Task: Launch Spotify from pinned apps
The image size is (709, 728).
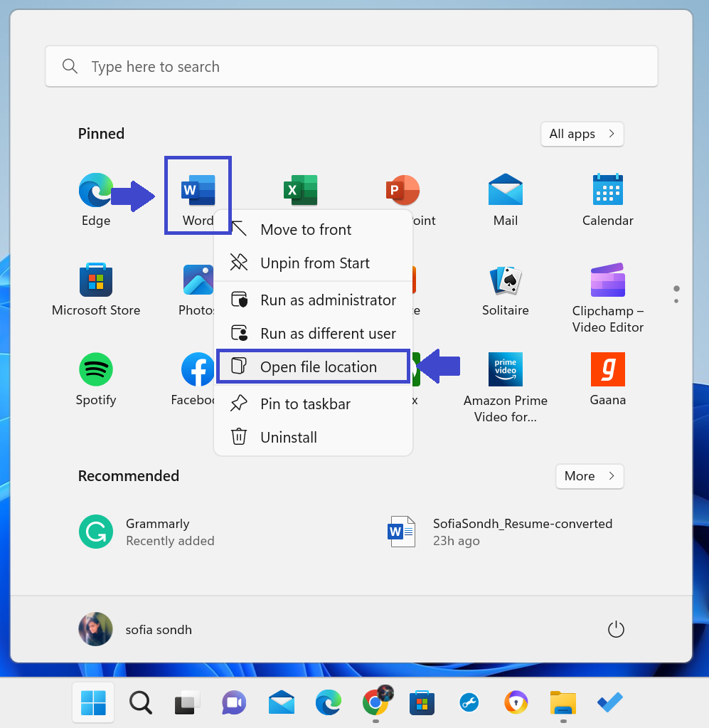Action: pos(95,370)
